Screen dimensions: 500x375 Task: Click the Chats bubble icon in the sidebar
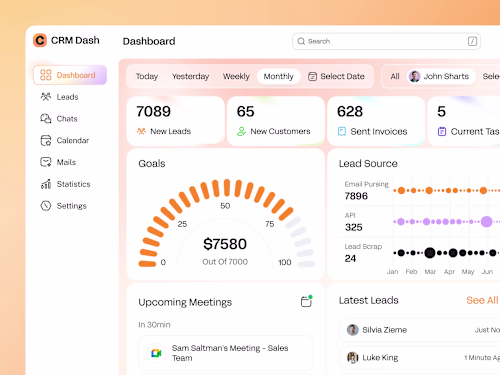tap(46, 119)
